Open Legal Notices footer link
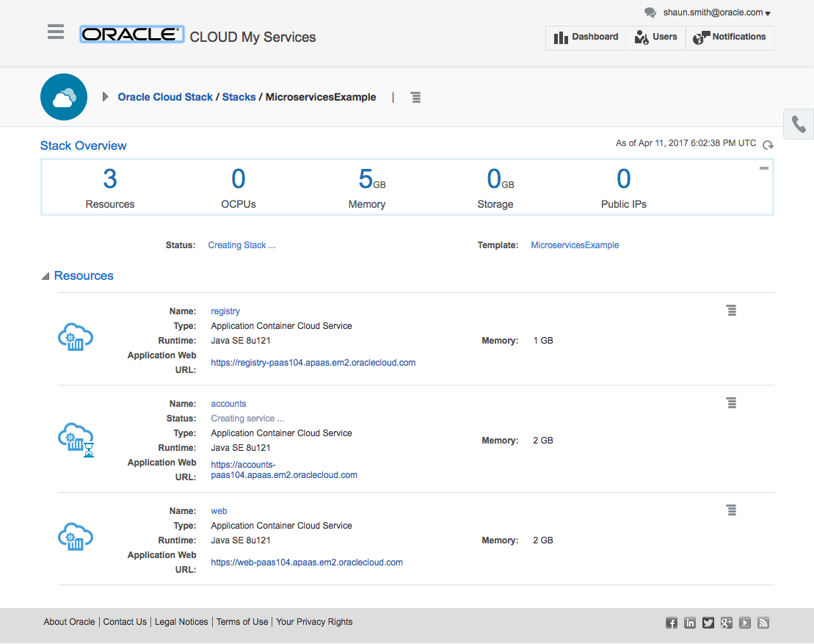Image resolution: width=814 pixels, height=644 pixels. 181,622
